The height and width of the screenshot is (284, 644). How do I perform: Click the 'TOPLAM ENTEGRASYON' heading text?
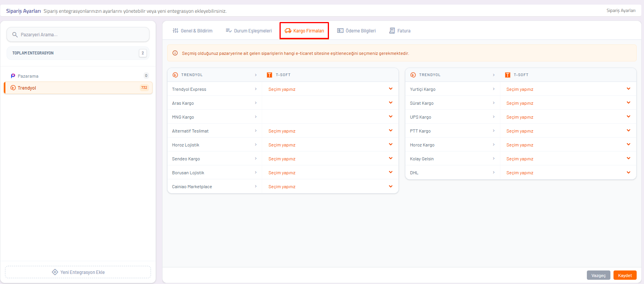(x=33, y=53)
